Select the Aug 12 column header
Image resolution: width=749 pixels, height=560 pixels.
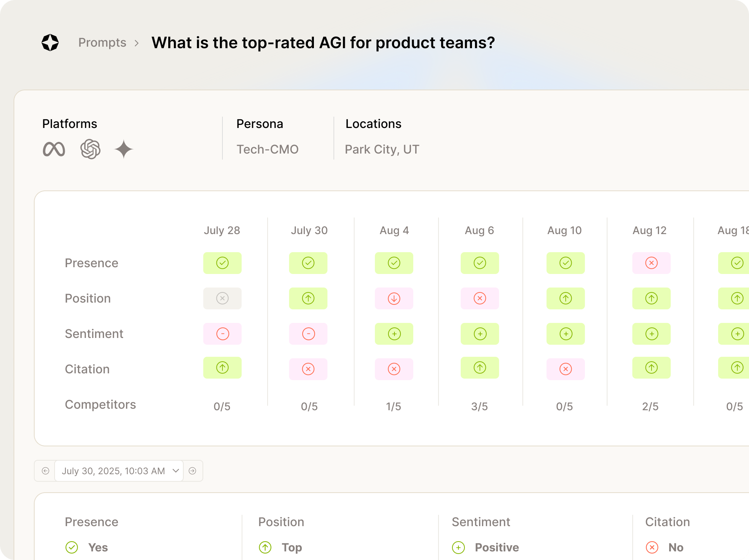coord(650,230)
